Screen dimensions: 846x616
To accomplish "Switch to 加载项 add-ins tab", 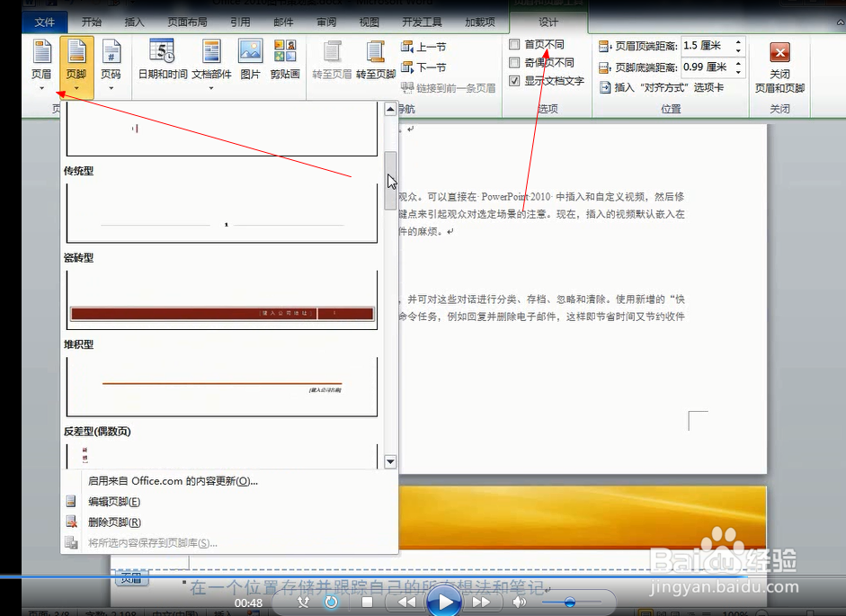I will (x=480, y=22).
